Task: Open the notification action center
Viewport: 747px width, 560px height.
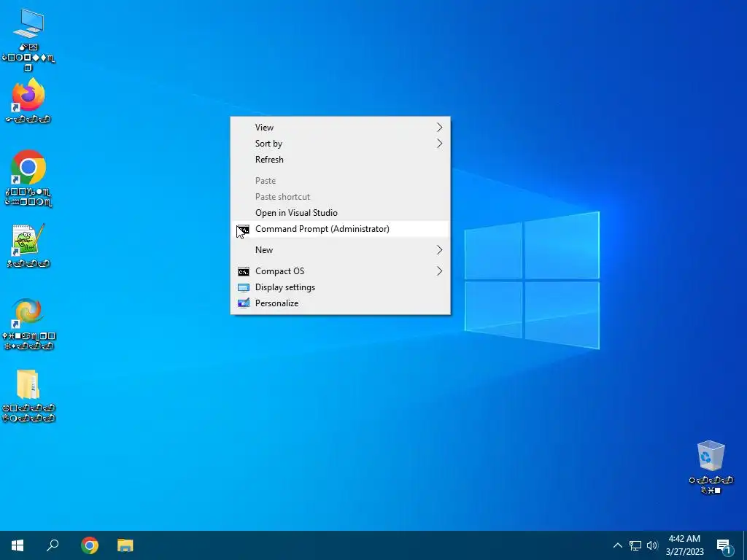Action: pos(724,545)
